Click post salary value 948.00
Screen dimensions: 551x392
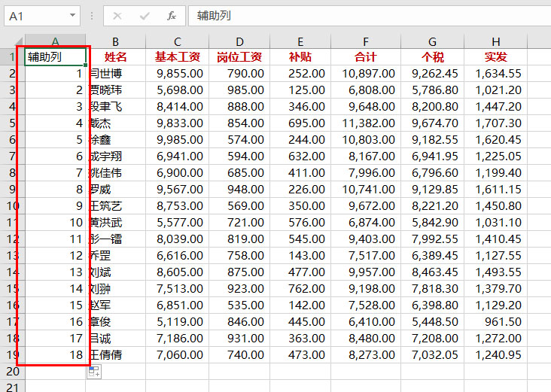coord(239,190)
